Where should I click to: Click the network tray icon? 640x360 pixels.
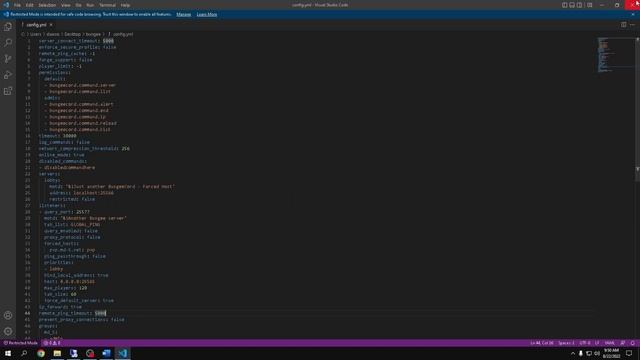coord(589,353)
